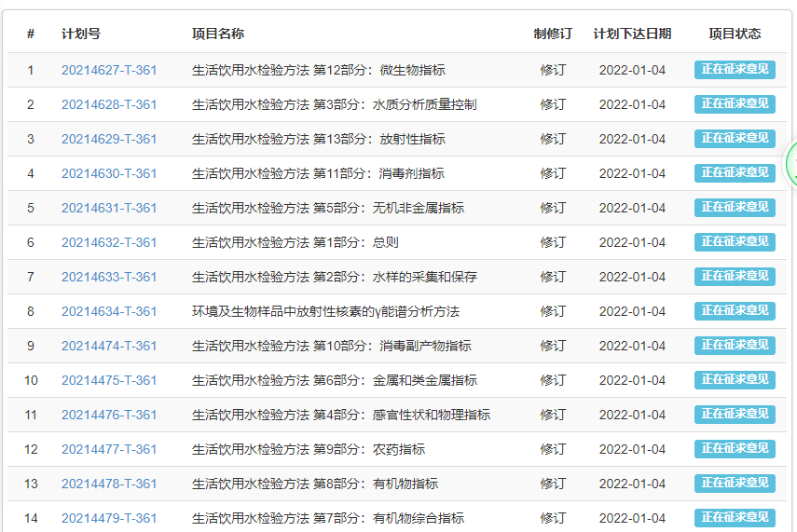This screenshot has width=797, height=532.
Task: Open plan link 20214631-T-361
Action: coord(109,209)
